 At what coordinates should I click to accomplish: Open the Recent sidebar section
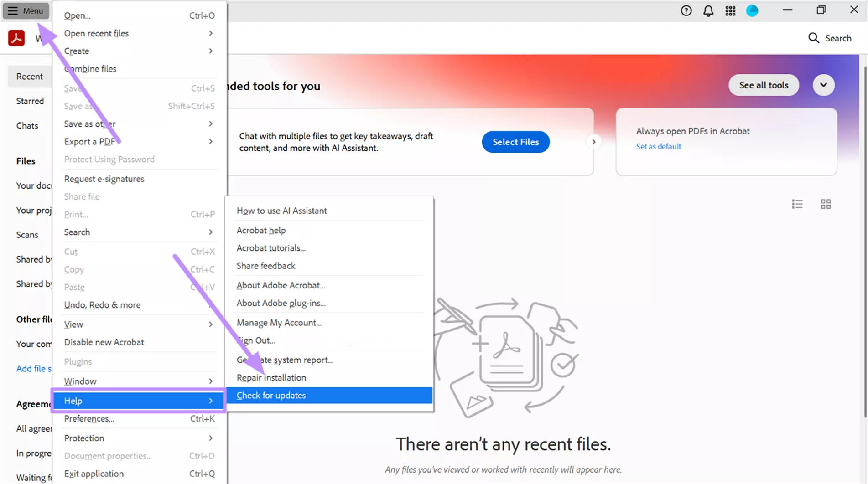click(30, 77)
